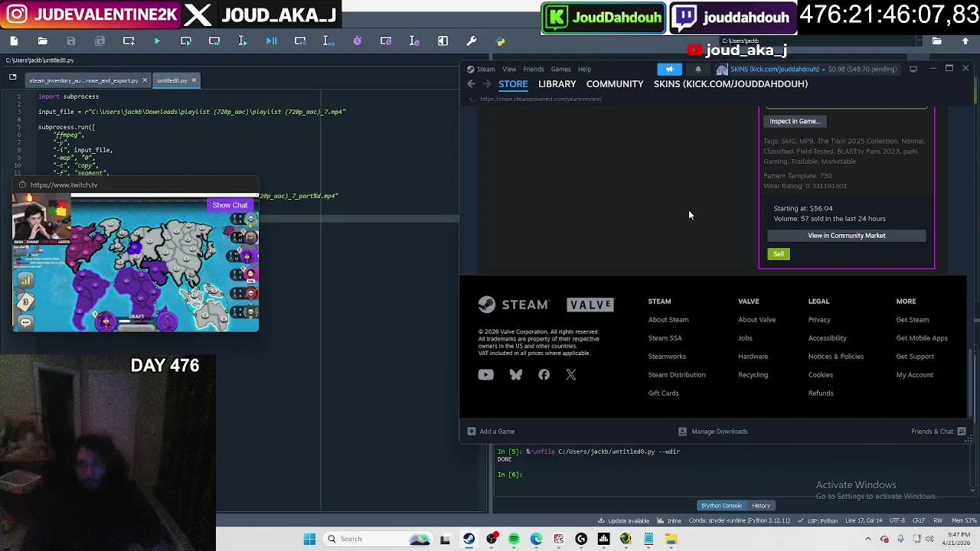This screenshot has height=551, width=980.
Task: Open PYTHONPATH manager python icon
Action: point(500,41)
